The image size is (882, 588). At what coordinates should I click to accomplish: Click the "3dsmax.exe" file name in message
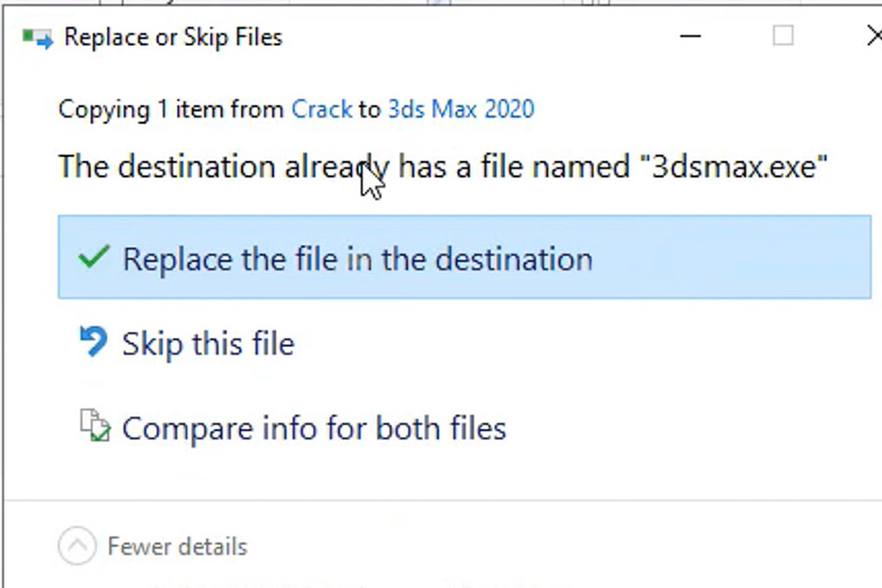tap(734, 167)
